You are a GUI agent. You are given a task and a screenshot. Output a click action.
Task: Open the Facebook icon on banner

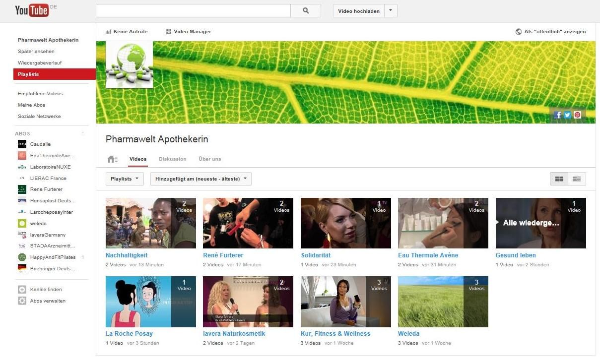(558, 115)
